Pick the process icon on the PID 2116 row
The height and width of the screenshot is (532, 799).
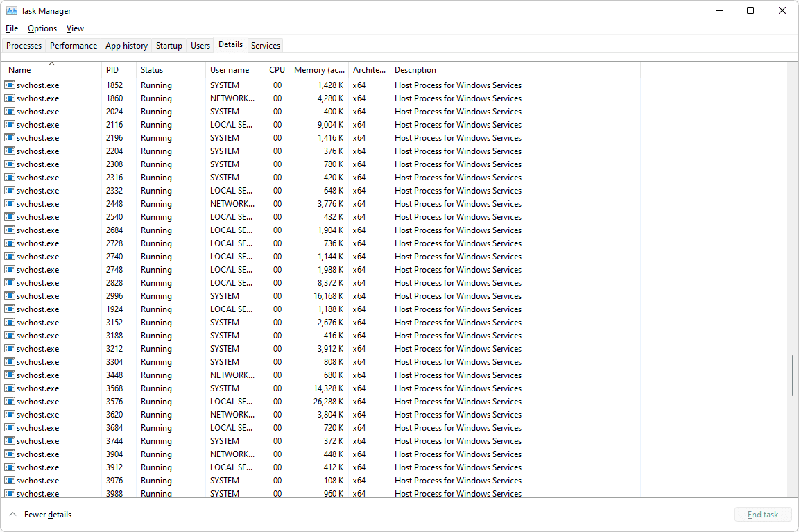point(9,124)
